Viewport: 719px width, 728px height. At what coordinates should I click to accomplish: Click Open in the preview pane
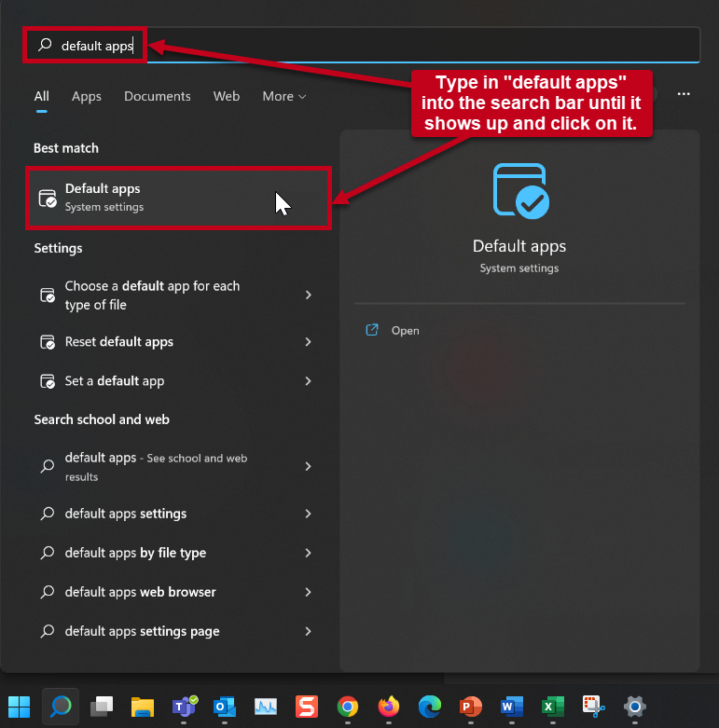[405, 331]
